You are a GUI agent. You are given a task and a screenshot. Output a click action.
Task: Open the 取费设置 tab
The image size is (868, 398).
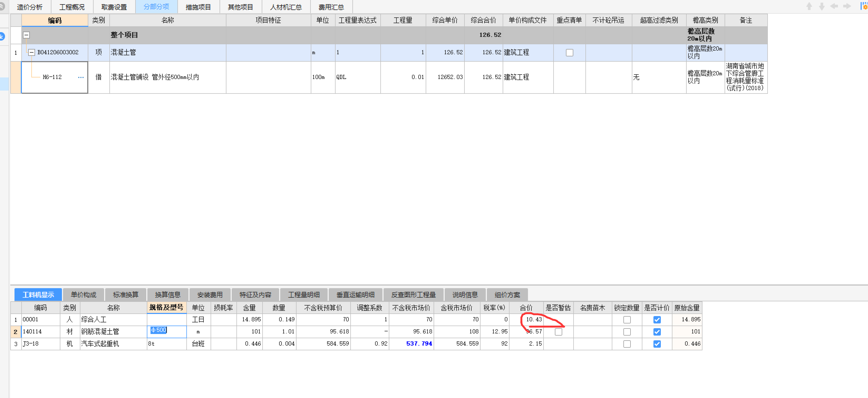[114, 7]
